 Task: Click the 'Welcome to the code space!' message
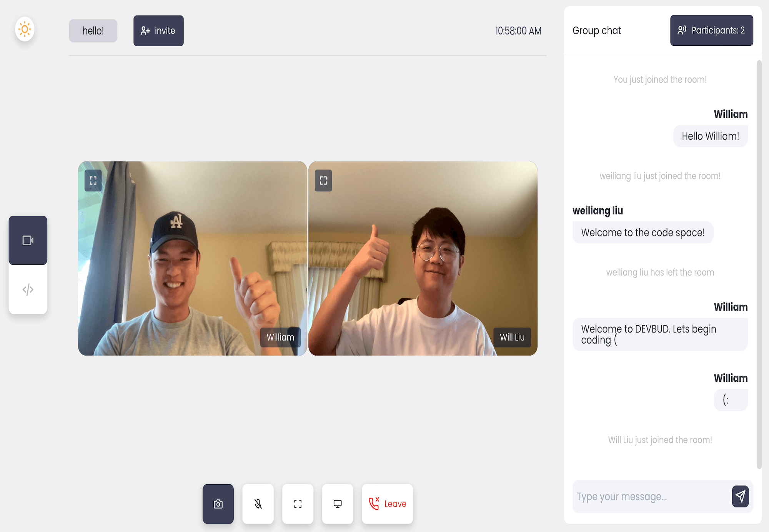[x=642, y=233]
